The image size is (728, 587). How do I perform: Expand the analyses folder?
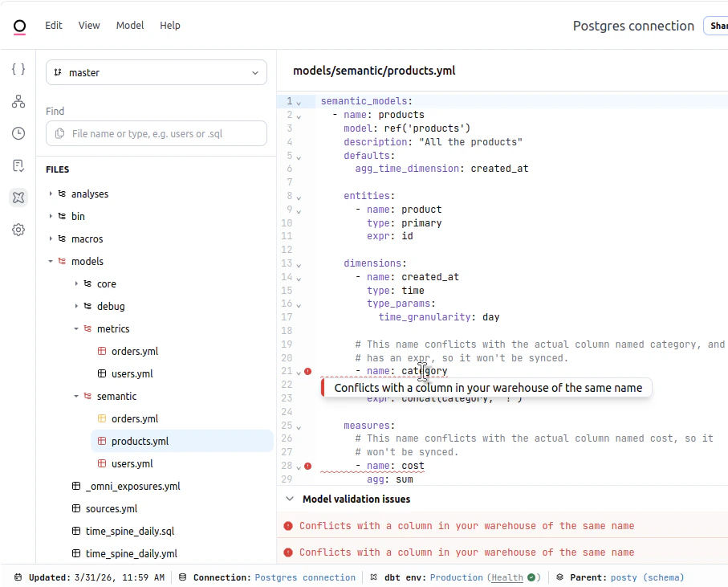(51, 194)
